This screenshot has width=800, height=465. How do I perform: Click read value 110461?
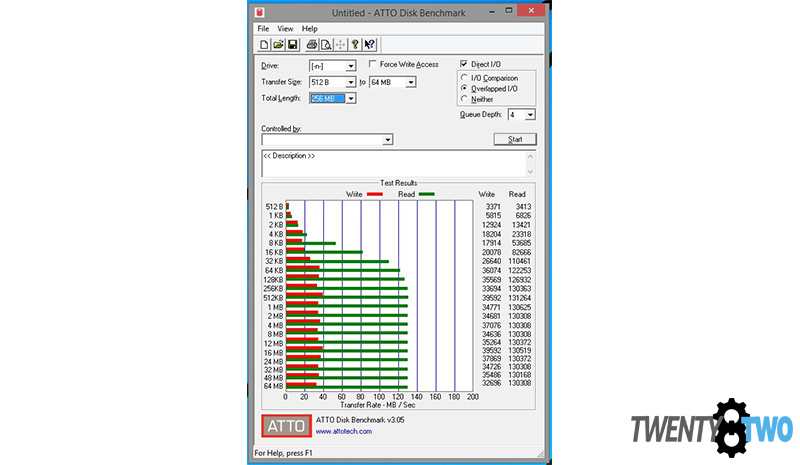[x=520, y=261]
